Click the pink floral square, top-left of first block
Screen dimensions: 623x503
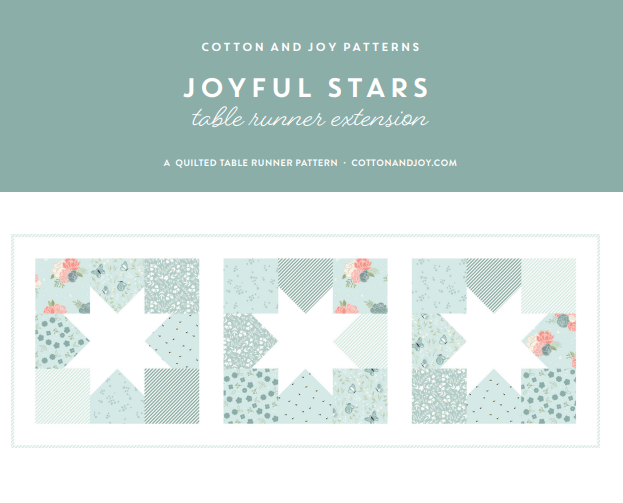(x=62, y=286)
